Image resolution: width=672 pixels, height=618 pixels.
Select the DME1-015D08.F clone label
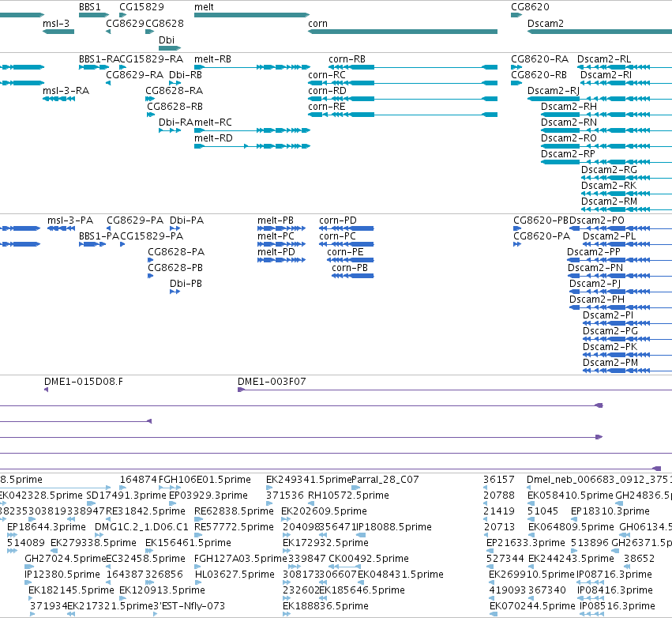tap(84, 382)
